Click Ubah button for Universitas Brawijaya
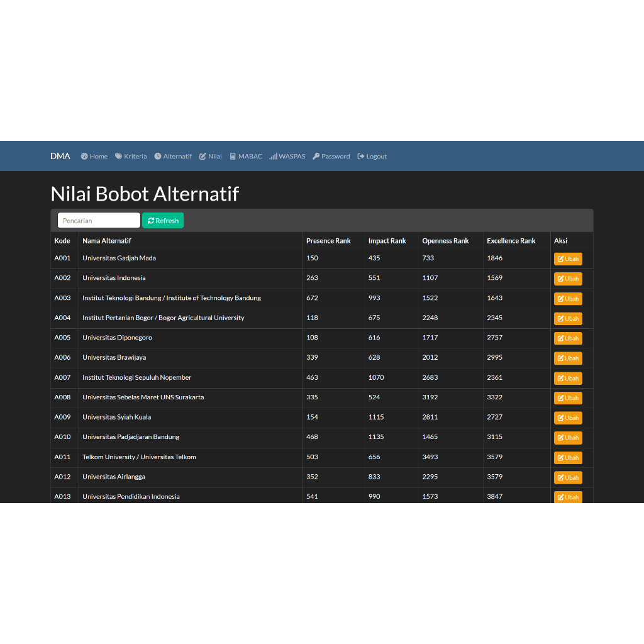This screenshot has height=644, width=644. [x=568, y=358]
